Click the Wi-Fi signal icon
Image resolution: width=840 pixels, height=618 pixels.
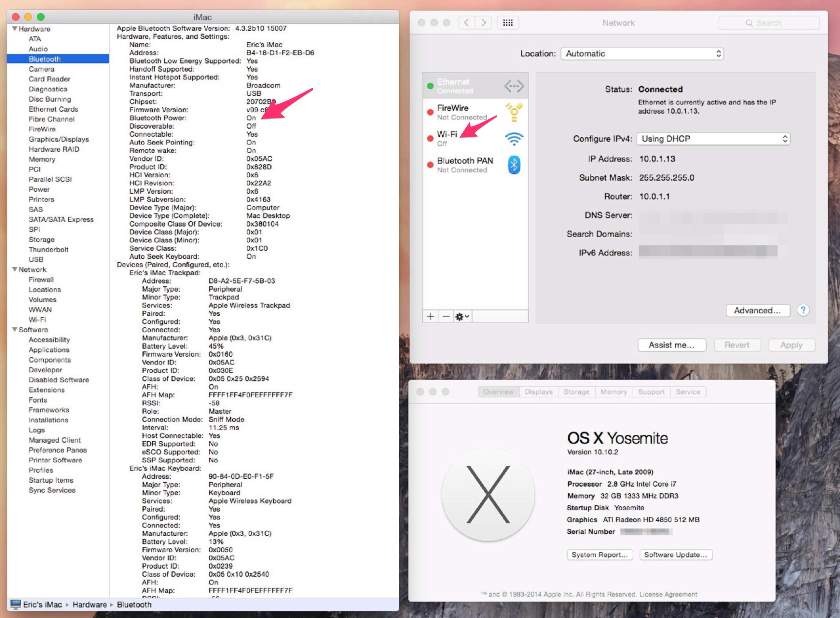click(x=514, y=139)
